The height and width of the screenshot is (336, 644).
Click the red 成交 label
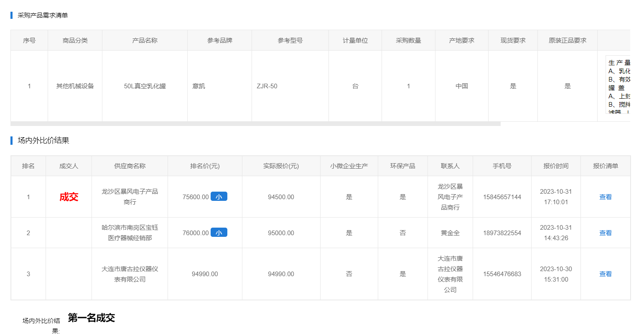[69, 197]
